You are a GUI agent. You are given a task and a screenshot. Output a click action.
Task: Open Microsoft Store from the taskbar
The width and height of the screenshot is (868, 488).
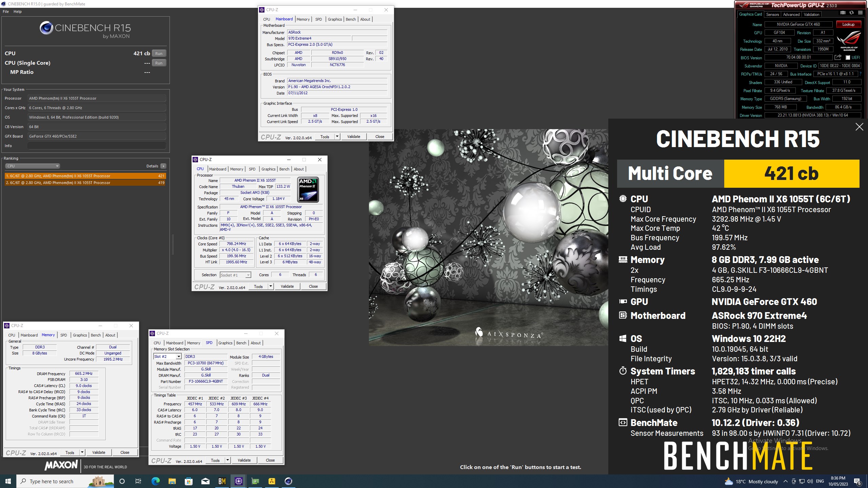tap(189, 481)
